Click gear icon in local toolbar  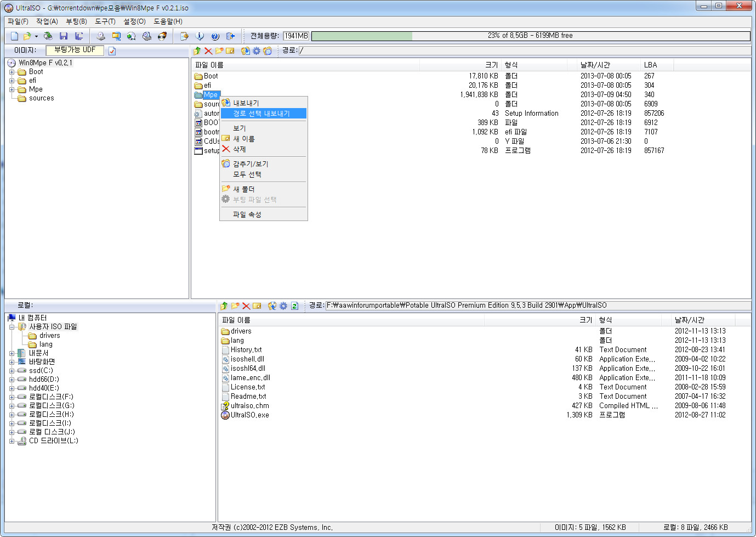[x=283, y=306]
